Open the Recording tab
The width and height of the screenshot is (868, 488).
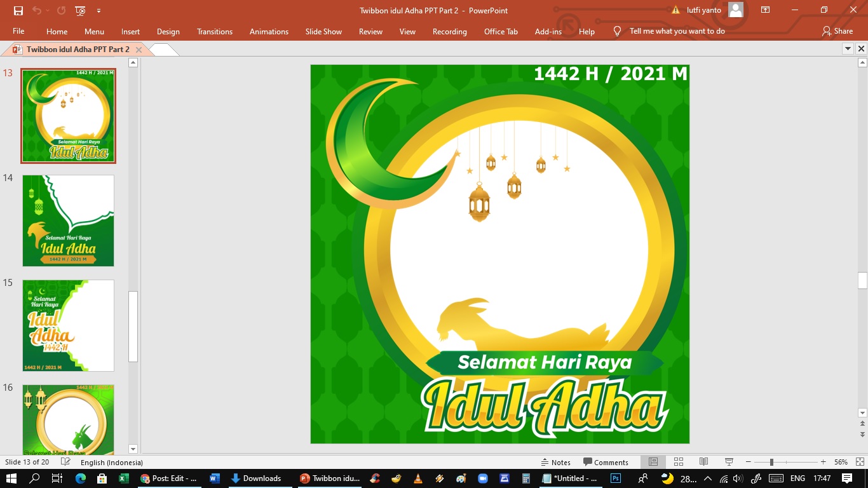pos(449,31)
